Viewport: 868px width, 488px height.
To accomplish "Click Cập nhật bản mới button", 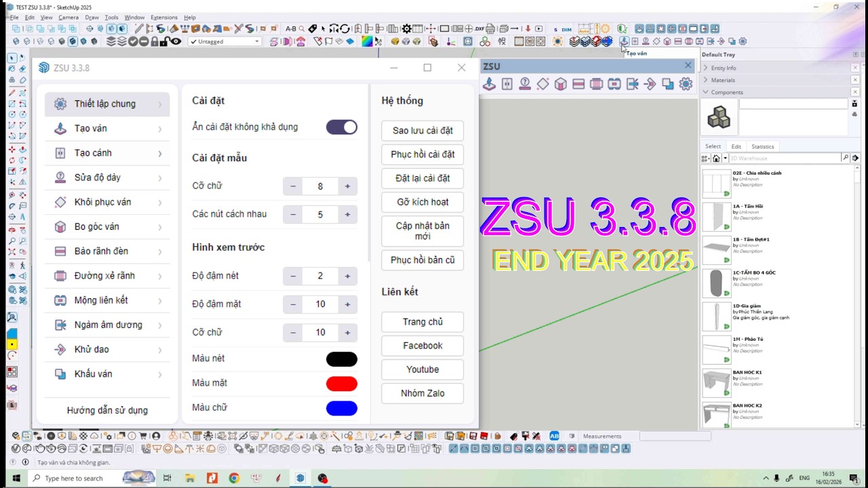I will point(422,230).
